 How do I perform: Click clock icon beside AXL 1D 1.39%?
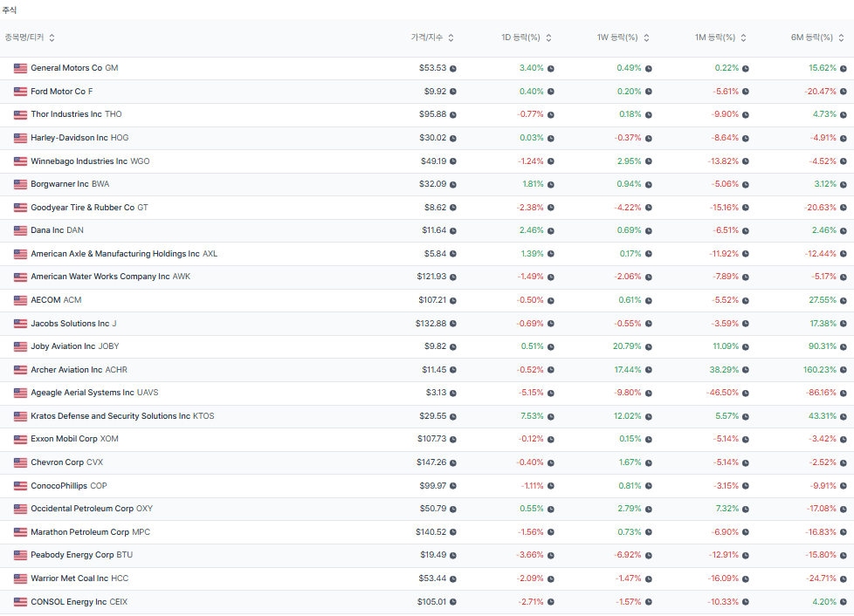tap(551, 254)
